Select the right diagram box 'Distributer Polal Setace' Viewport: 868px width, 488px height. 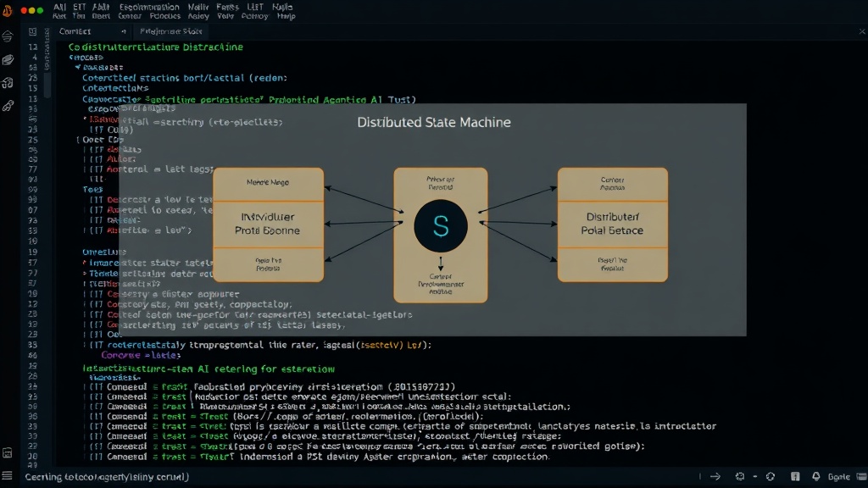pyautogui.click(x=613, y=225)
